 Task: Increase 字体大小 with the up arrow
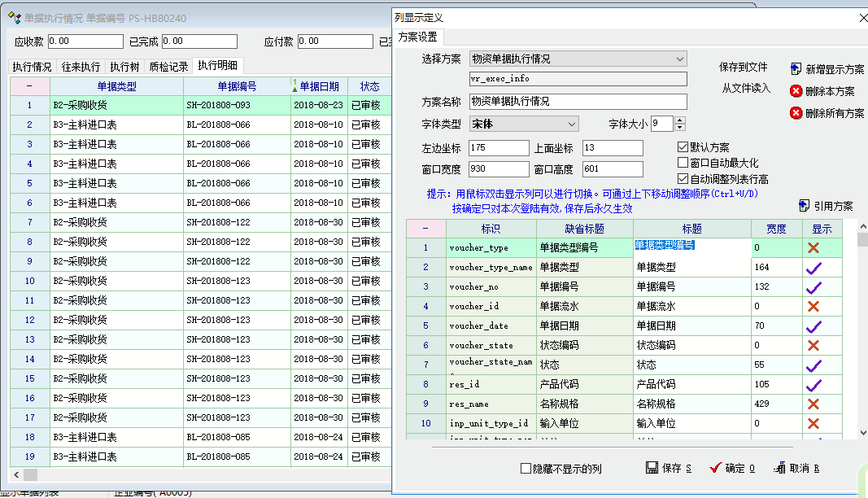pos(680,120)
